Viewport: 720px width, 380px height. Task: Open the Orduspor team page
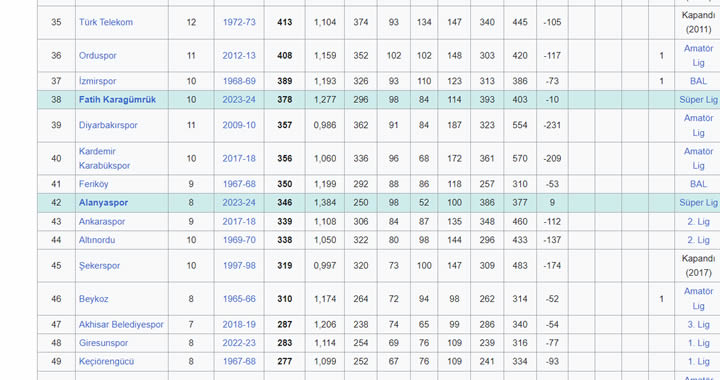tap(97, 56)
